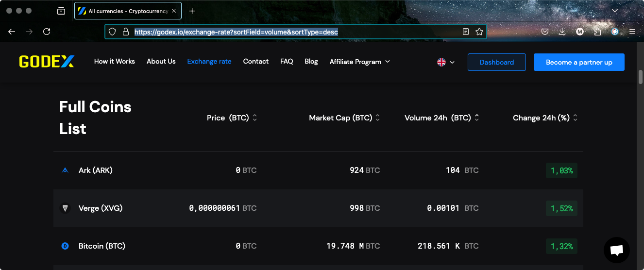Viewport: 644px width, 270px height.
Task: Click the Ark coin icon
Action: (x=65, y=170)
